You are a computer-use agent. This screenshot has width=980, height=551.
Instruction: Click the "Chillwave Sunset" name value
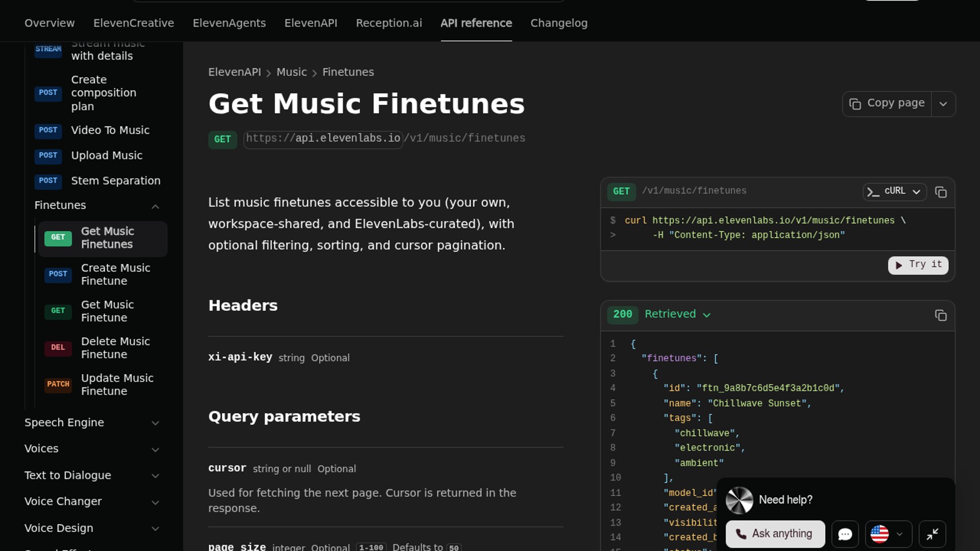coord(757,404)
